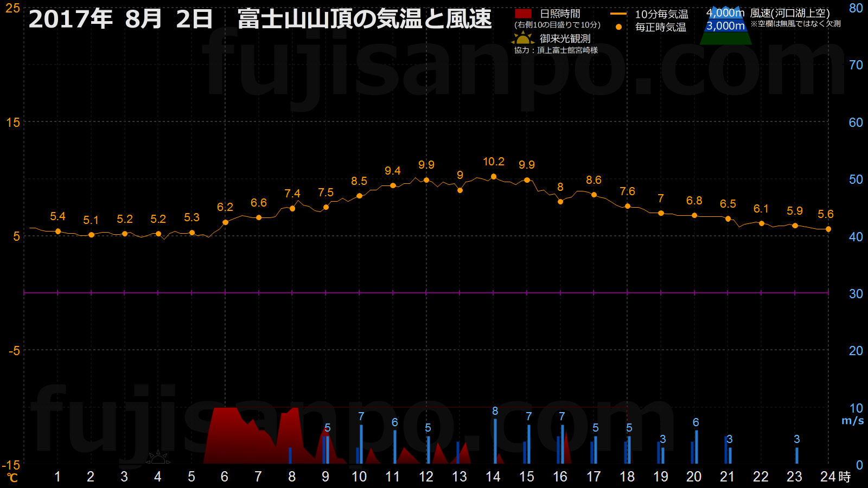Click the temperature label 6.5
868x488 pixels.
click(728, 204)
